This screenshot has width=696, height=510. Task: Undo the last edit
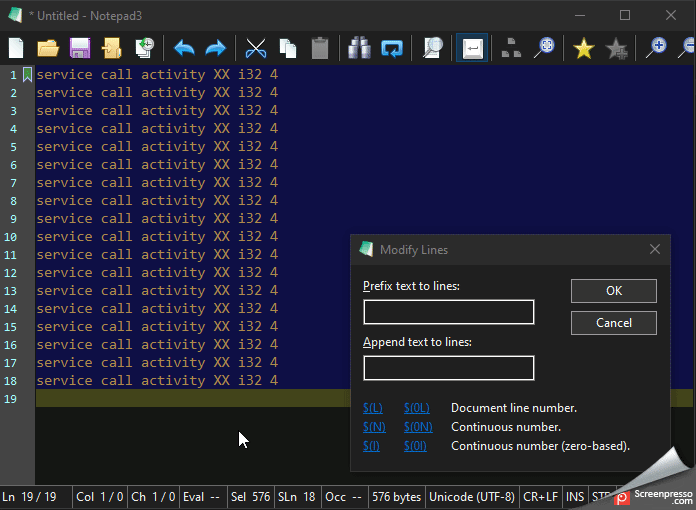(184, 48)
